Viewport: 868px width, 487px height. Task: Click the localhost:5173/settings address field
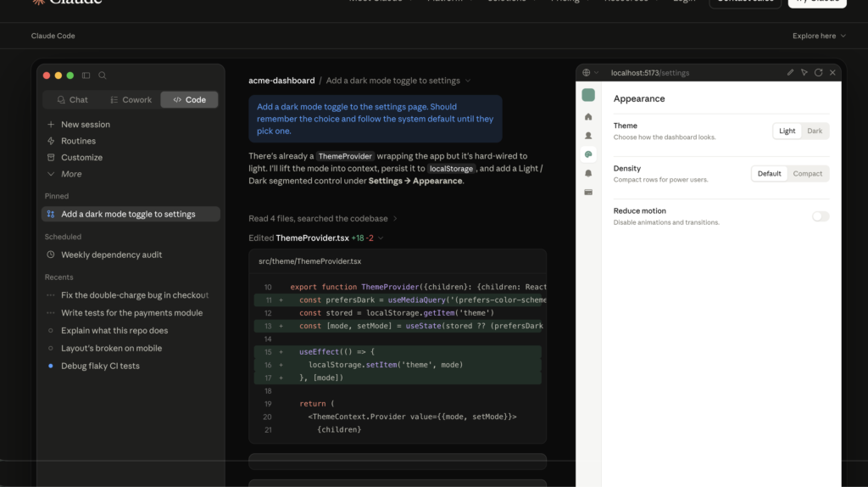coord(650,73)
